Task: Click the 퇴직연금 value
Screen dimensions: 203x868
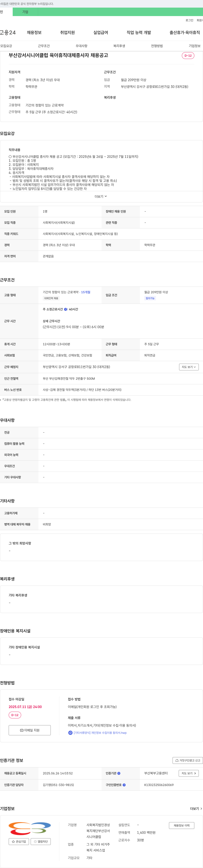Action: 150,355
